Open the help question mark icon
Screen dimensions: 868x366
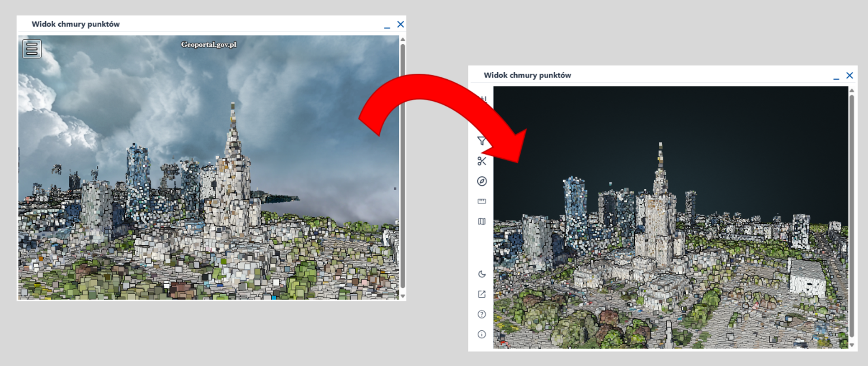(481, 314)
